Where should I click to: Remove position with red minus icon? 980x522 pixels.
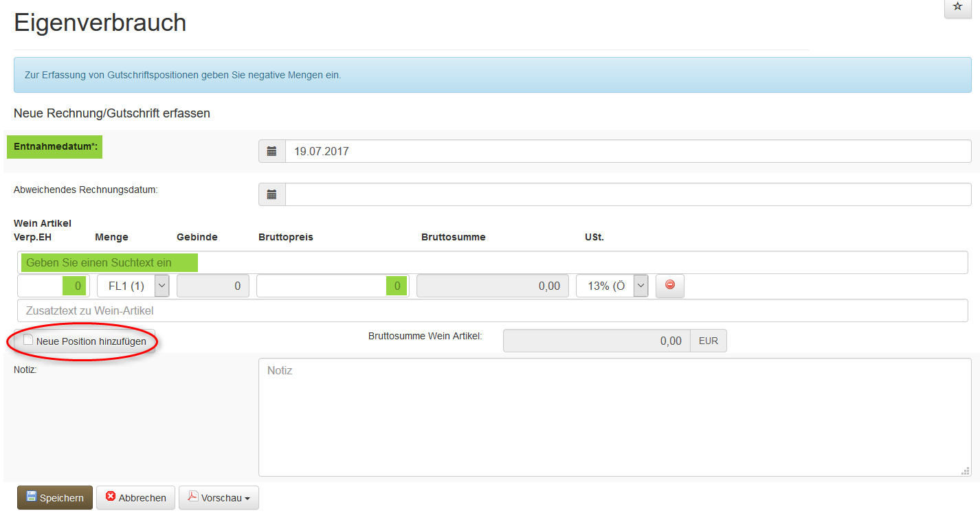point(670,286)
